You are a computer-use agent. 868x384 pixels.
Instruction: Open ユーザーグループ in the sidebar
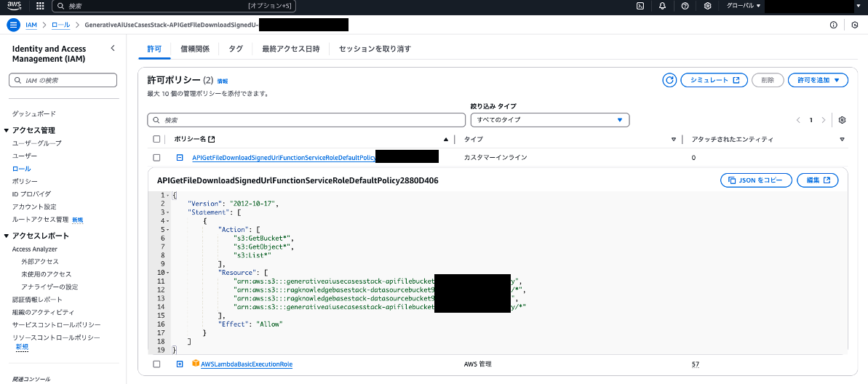click(37, 143)
